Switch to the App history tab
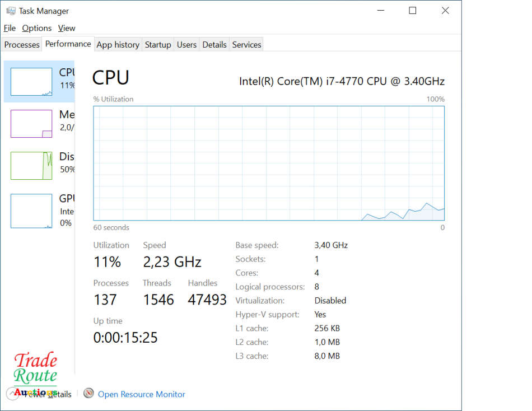This screenshot has width=532, height=411. (118, 45)
